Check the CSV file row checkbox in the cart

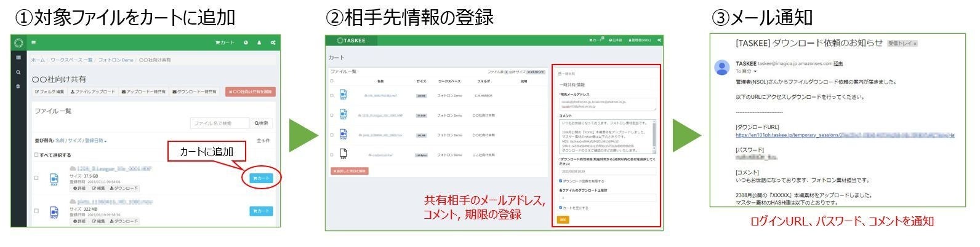click(x=332, y=155)
